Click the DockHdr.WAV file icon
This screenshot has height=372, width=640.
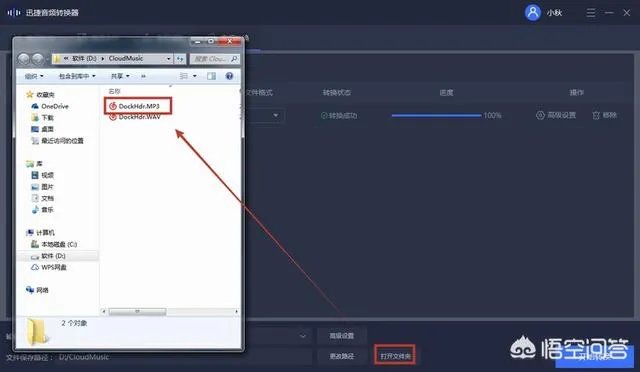click(x=113, y=117)
